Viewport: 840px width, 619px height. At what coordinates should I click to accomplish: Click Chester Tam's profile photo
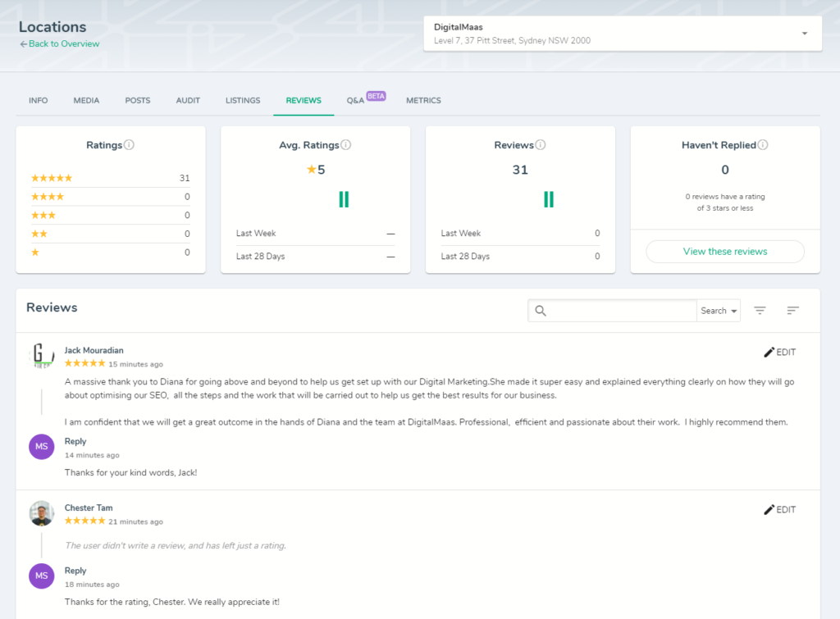tap(42, 513)
